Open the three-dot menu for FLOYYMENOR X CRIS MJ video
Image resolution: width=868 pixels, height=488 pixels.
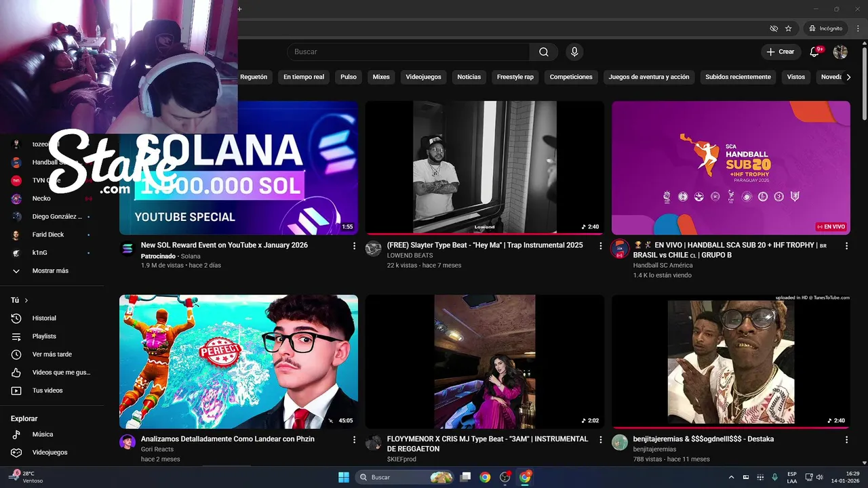[600, 440]
